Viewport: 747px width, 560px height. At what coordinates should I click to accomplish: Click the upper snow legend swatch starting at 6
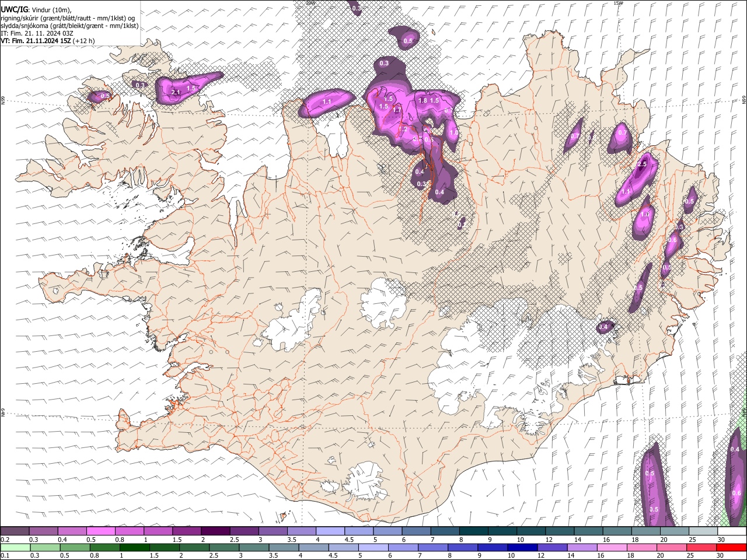pos(416,531)
